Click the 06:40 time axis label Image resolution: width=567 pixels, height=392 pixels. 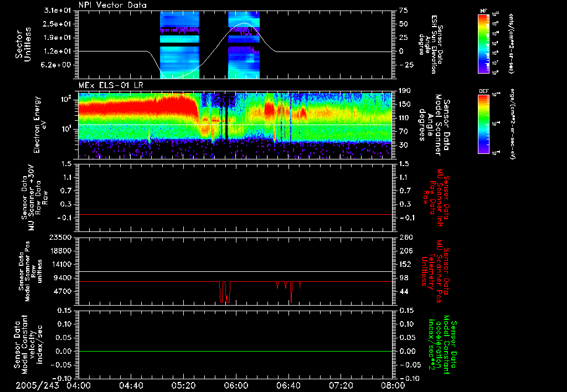point(288,385)
